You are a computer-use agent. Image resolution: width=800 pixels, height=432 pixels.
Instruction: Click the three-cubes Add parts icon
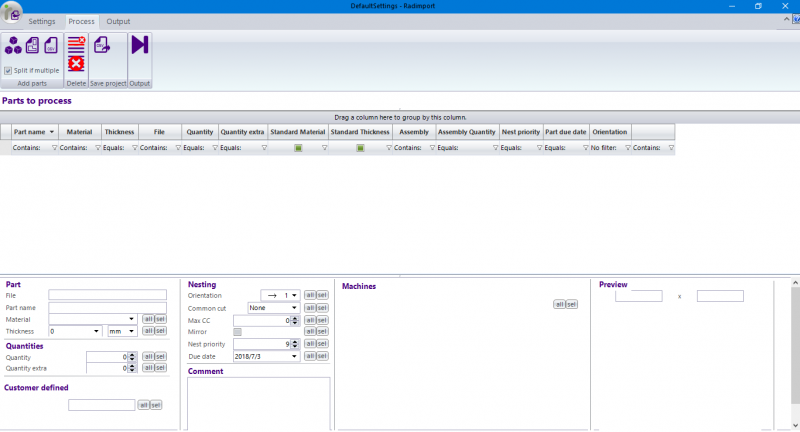[13, 44]
